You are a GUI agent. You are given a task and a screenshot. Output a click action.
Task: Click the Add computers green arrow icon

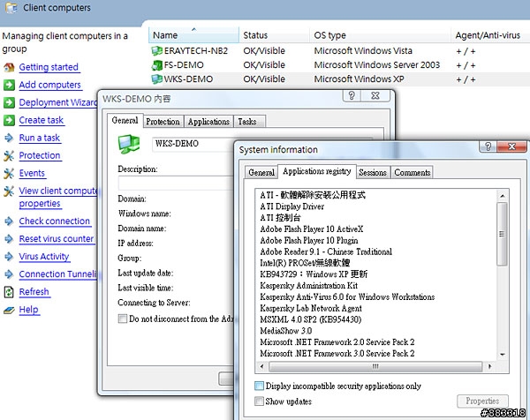click(9, 85)
